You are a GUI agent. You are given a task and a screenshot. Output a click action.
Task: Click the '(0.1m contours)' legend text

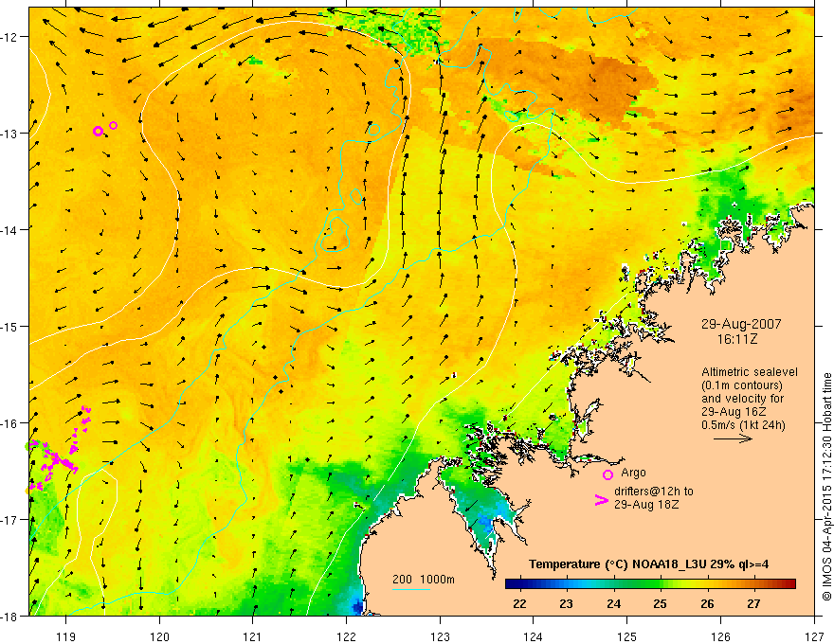click(742, 385)
